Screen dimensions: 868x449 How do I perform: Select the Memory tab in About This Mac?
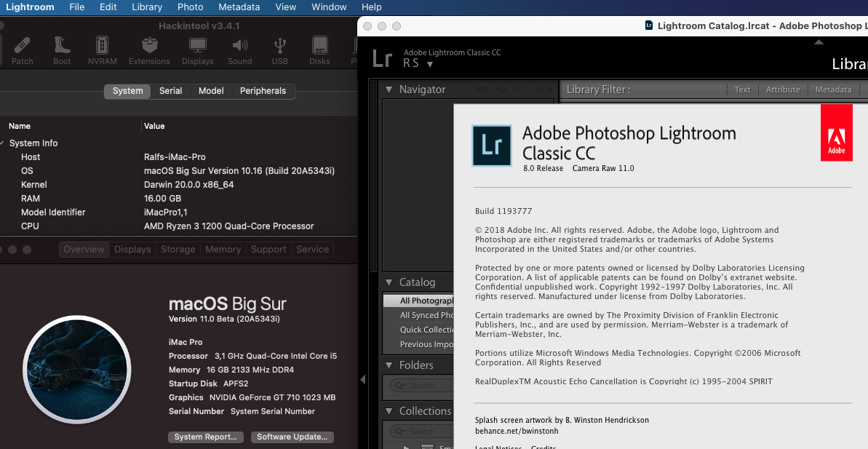[x=223, y=249]
